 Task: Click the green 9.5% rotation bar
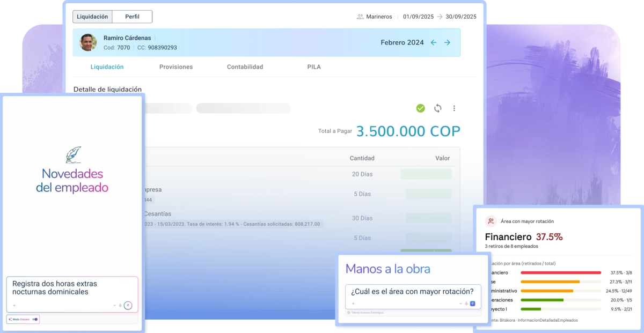pos(531,309)
